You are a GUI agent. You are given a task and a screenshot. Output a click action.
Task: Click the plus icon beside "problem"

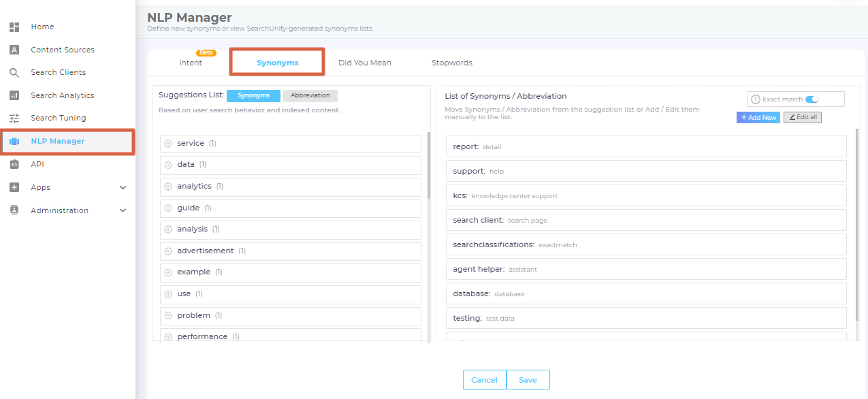coord(168,316)
